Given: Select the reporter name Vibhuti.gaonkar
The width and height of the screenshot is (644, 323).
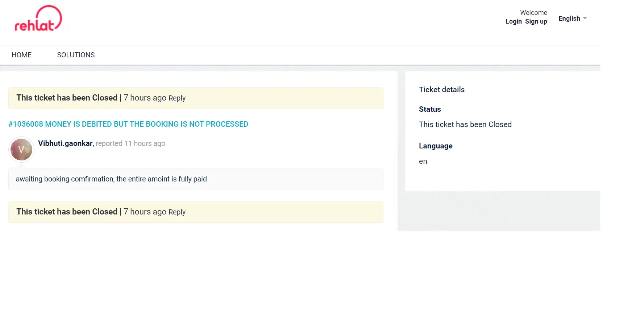Looking at the screenshot, I should pyautogui.click(x=66, y=143).
